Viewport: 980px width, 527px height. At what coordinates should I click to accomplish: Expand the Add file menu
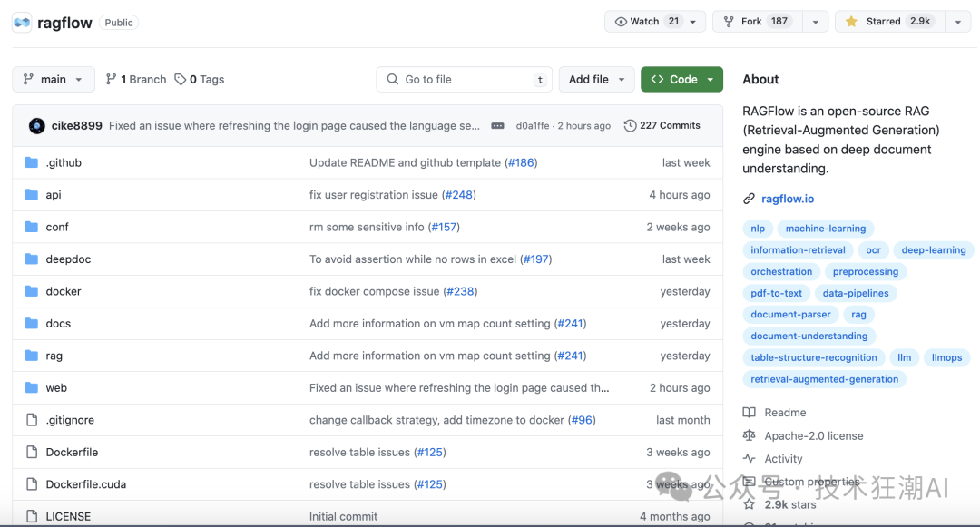click(x=596, y=80)
